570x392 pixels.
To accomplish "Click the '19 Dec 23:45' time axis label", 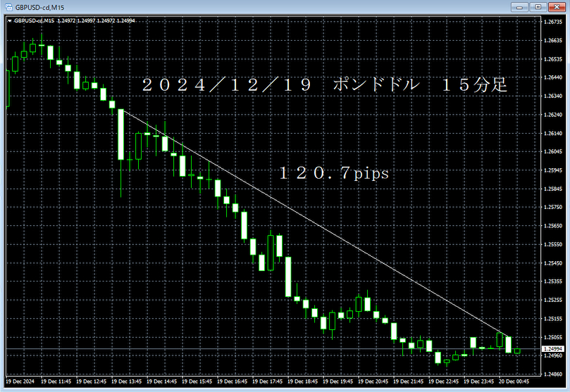I will pos(478,381).
